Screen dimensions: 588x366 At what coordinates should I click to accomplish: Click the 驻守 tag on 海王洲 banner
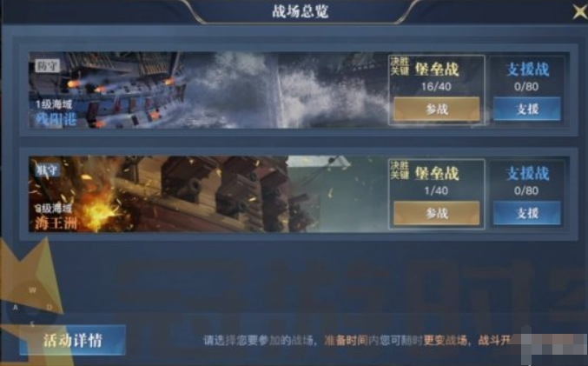48,170
